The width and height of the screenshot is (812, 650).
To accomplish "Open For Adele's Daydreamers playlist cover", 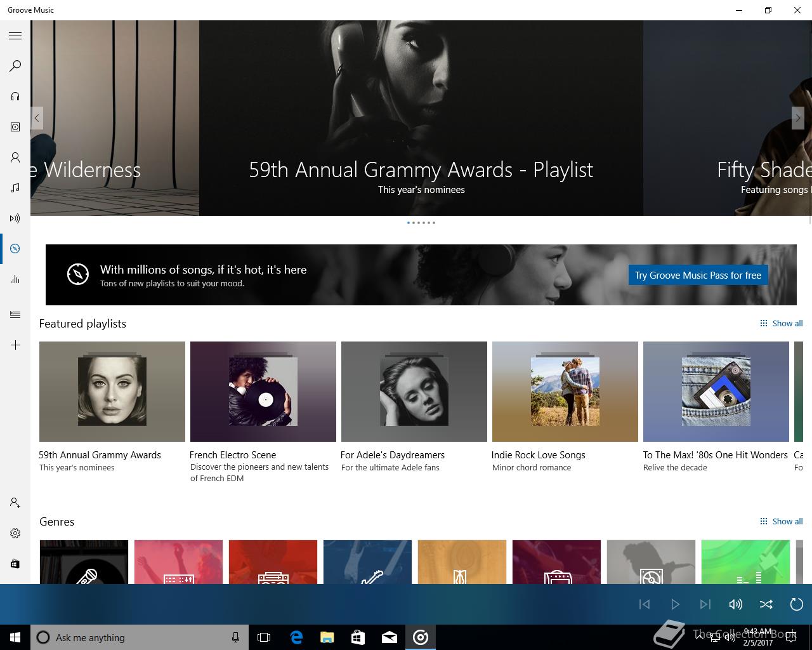I will coord(414,392).
